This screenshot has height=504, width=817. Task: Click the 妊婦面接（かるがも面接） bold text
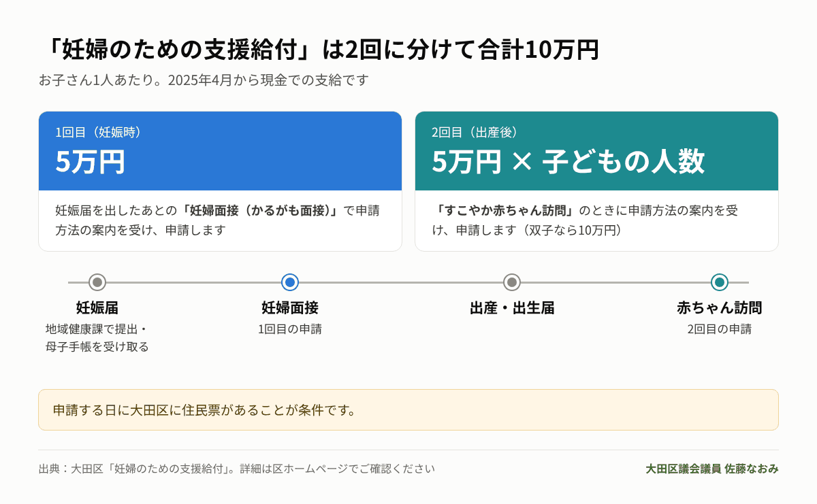pyautogui.click(x=261, y=210)
